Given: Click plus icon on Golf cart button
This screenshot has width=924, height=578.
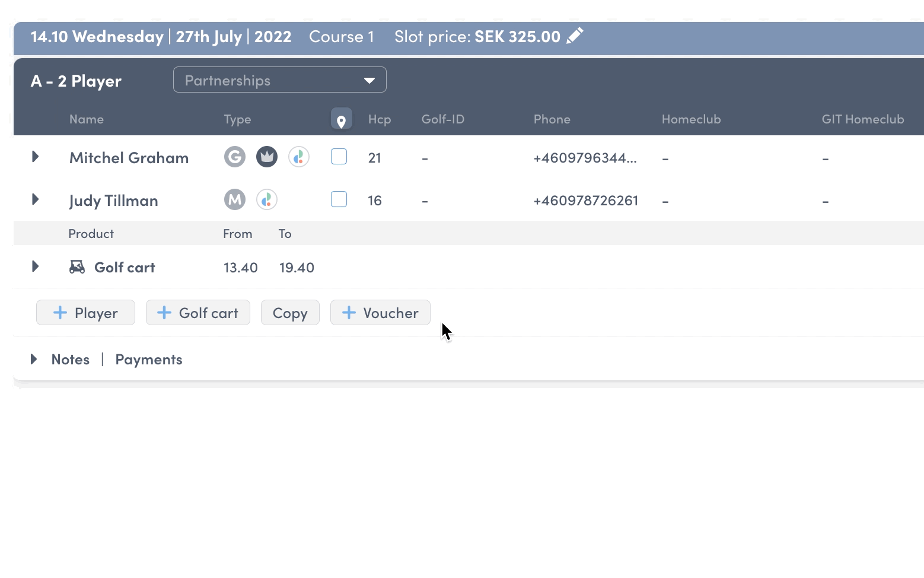Looking at the screenshot, I should pos(164,313).
